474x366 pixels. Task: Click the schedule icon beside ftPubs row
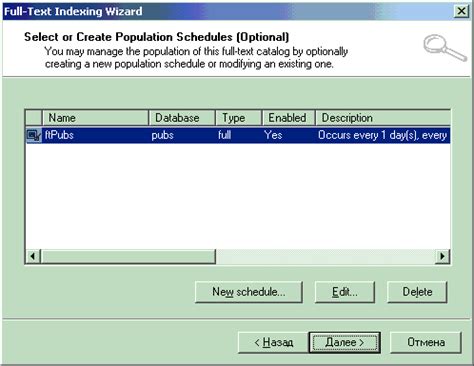click(x=34, y=135)
